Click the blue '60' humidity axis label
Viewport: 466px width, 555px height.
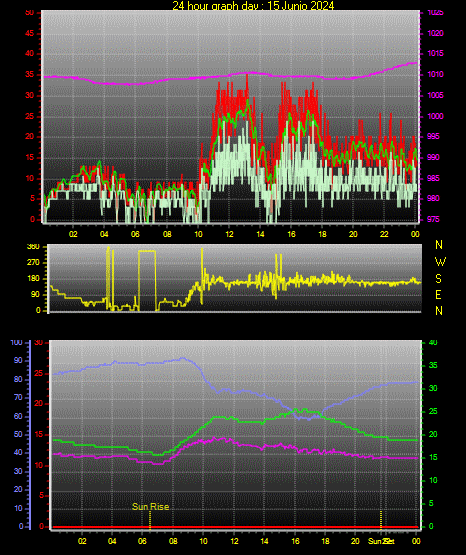pyautogui.click(x=18, y=416)
